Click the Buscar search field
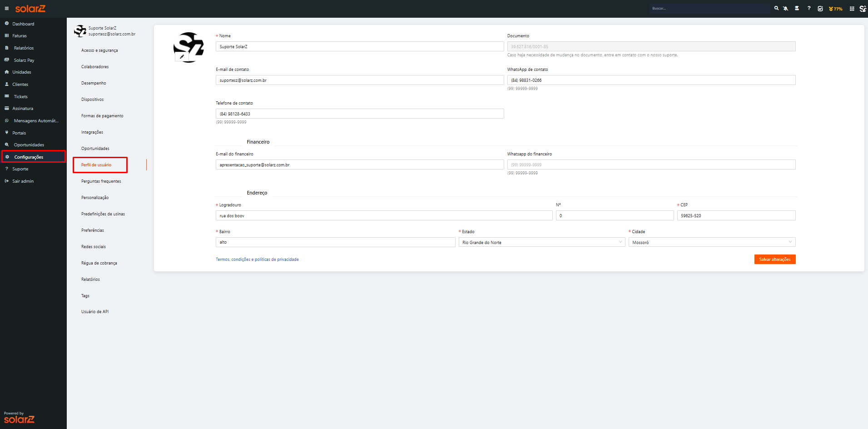Image resolution: width=868 pixels, height=429 pixels. click(x=709, y=8)
